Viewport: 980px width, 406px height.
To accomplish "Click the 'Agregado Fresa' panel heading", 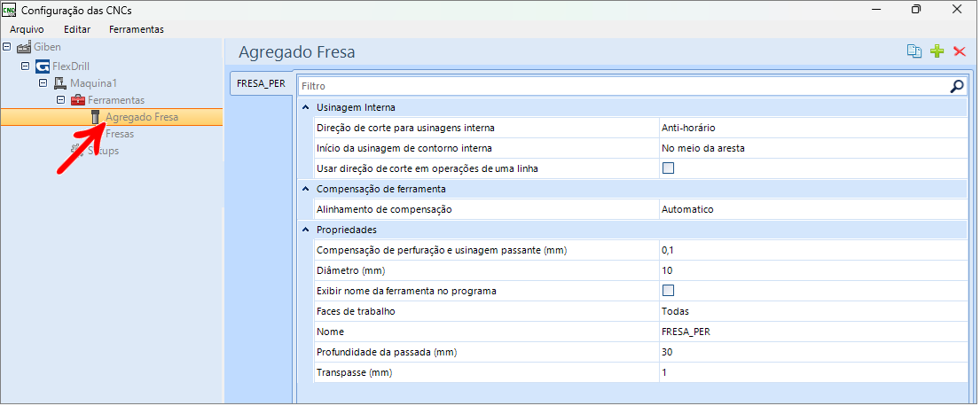I will click(297, 51).
